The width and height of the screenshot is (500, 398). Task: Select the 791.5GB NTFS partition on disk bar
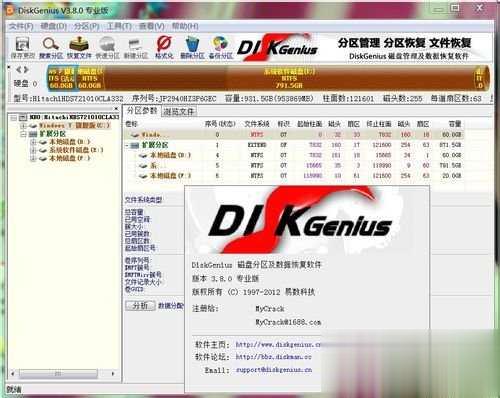coord(289,78)
